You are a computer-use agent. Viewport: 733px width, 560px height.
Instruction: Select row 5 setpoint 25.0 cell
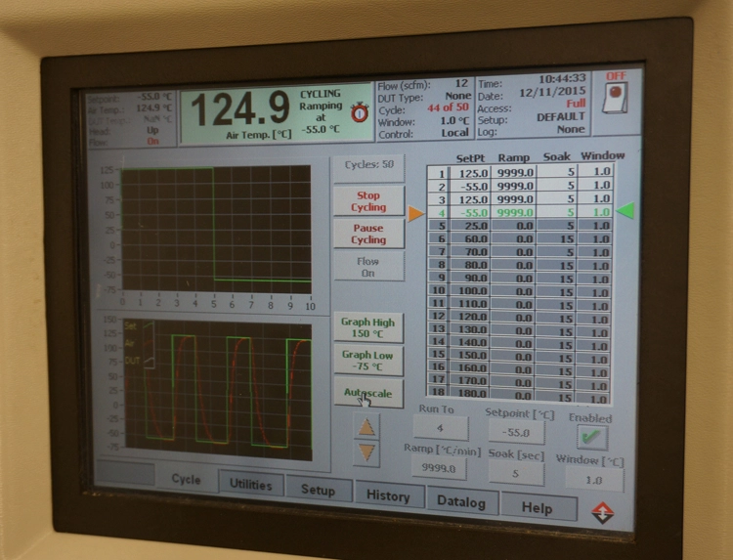click(x=469, y=226)
